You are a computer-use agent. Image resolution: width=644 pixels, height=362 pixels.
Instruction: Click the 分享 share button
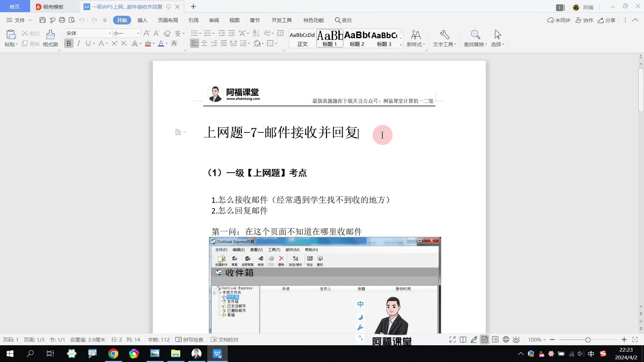(606, 20)
